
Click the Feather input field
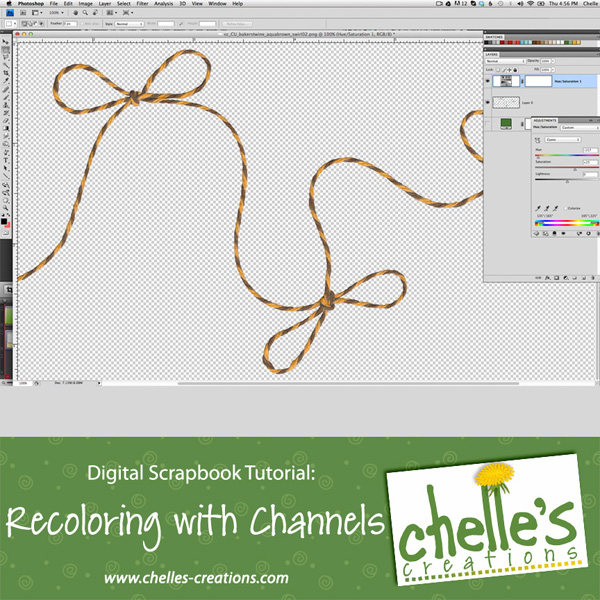(70, 24)
